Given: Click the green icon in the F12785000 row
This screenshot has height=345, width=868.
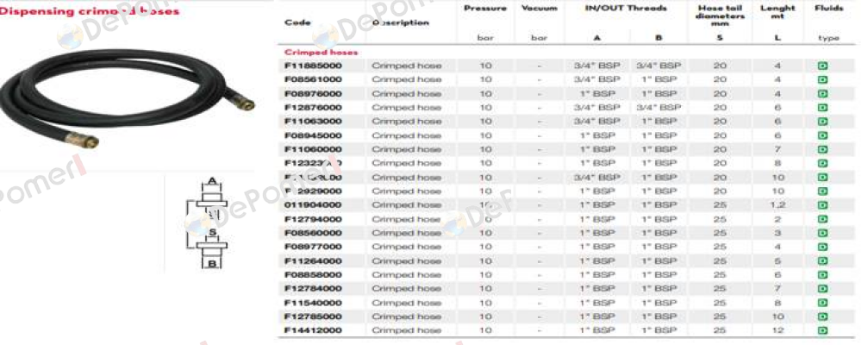Looking at the screenshot, I should coord(822,317).
